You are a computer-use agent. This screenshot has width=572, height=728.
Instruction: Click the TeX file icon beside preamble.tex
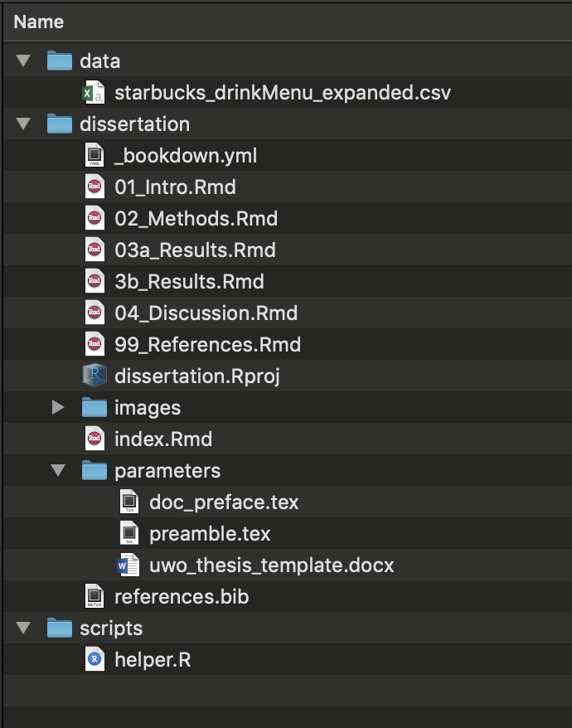(129, 533)
